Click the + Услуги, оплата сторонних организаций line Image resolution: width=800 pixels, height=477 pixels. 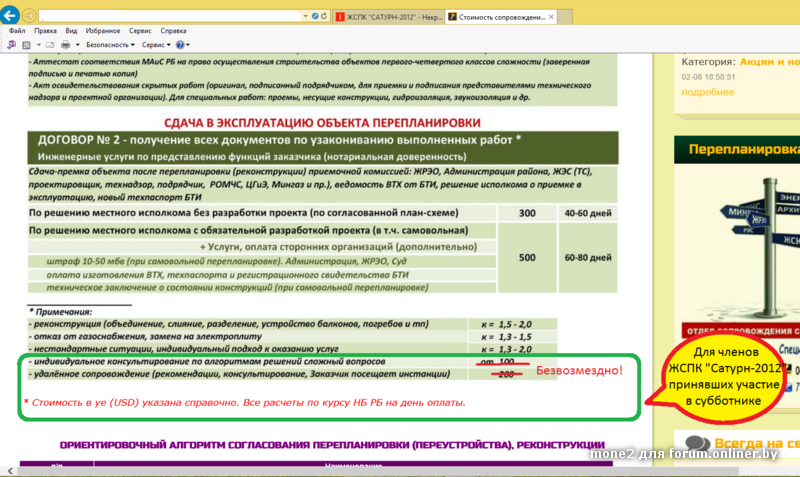[x=338, y=247]
